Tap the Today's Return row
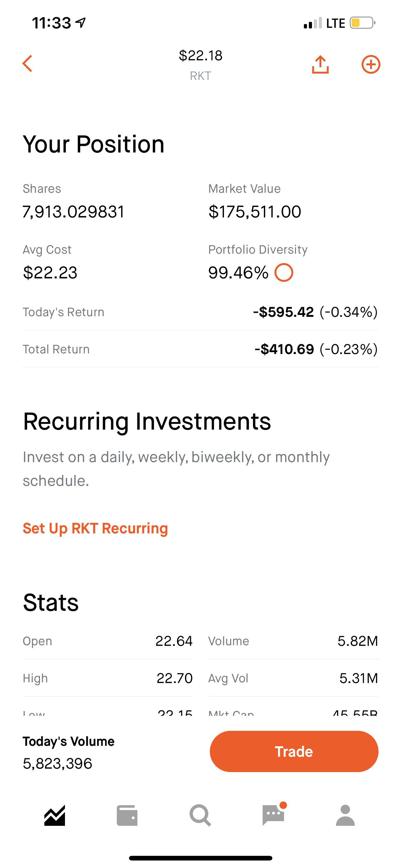The height and width of the screenshot is (868, 401). [x=200, y=312]
